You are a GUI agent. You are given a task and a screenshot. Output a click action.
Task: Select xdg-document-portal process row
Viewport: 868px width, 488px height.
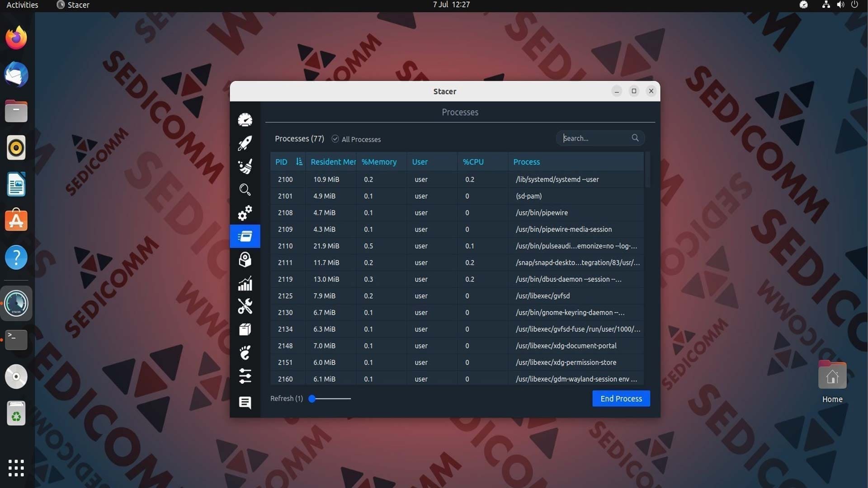457,346
